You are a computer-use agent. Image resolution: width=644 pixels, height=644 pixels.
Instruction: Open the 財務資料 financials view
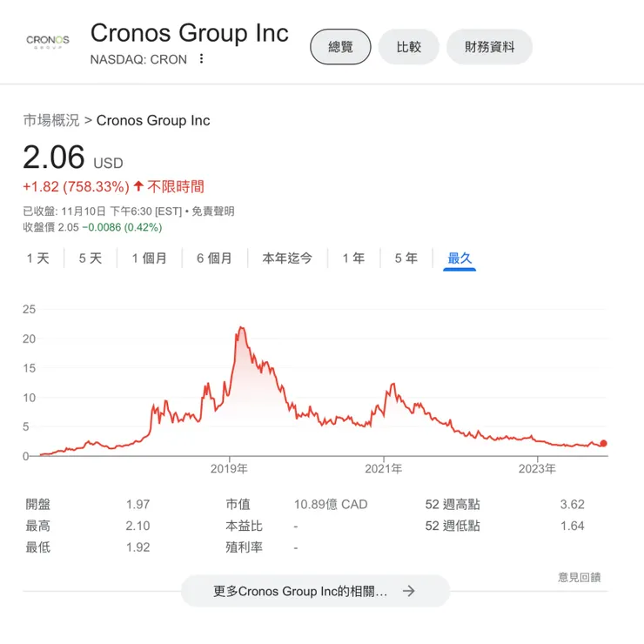coord(489,46)
